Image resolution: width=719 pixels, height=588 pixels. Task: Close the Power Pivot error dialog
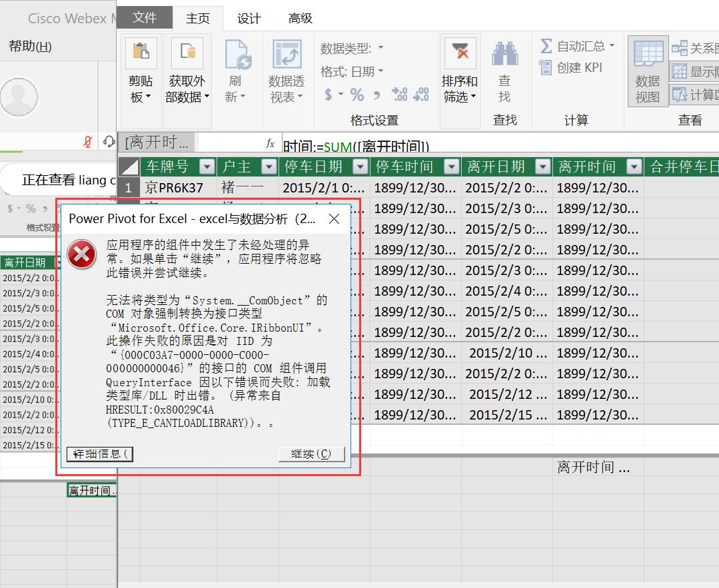pyautogui.click(x=335, y=218)
